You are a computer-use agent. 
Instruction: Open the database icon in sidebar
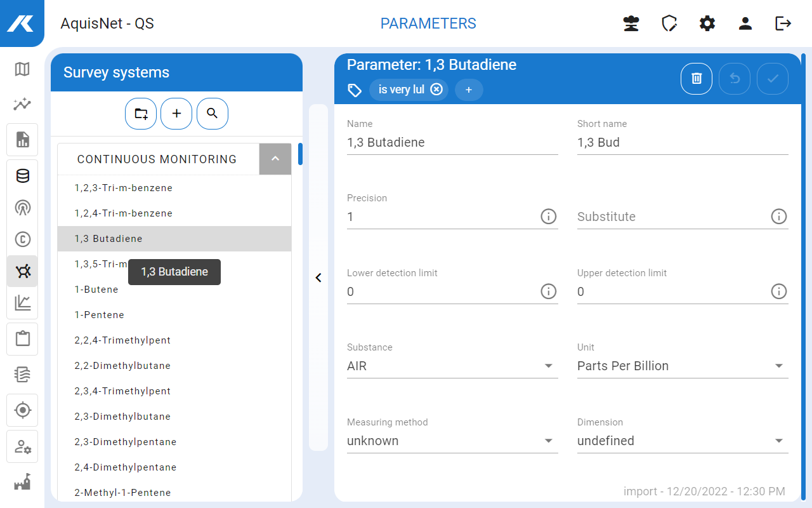[x=22, y=176]
